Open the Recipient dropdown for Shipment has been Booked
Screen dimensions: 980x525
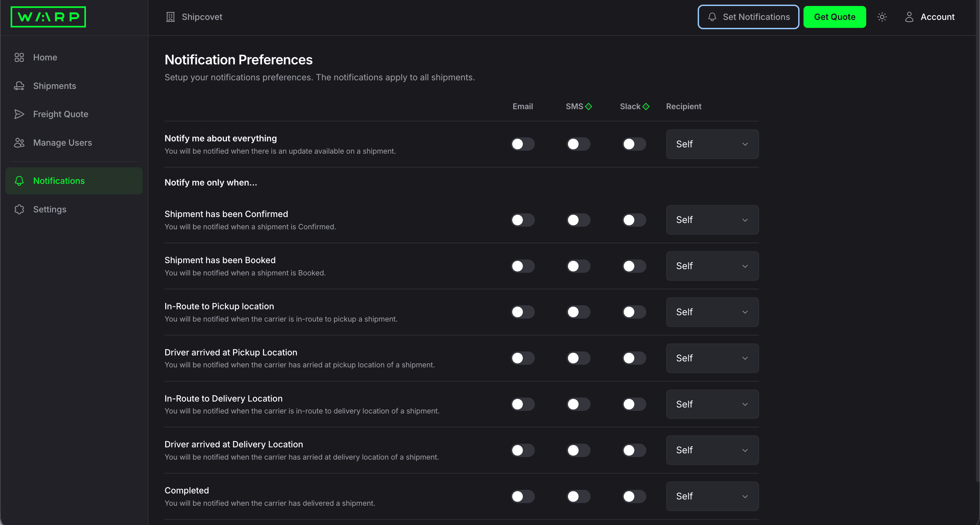712,265
